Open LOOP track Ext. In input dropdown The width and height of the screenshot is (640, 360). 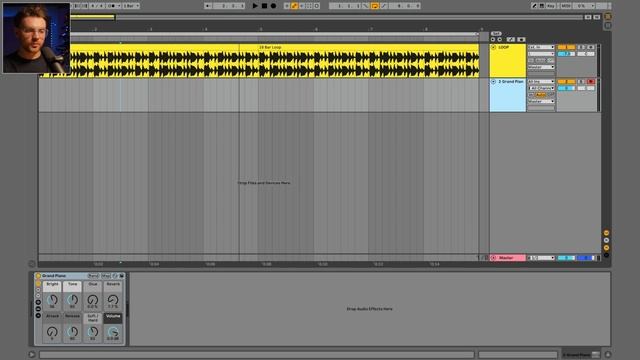pos(541,47)
